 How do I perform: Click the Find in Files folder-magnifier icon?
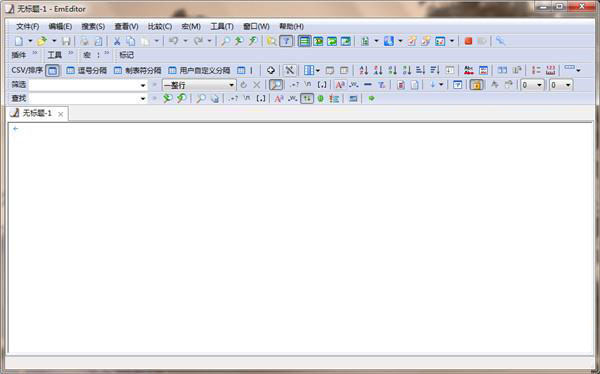pos(271,41)
